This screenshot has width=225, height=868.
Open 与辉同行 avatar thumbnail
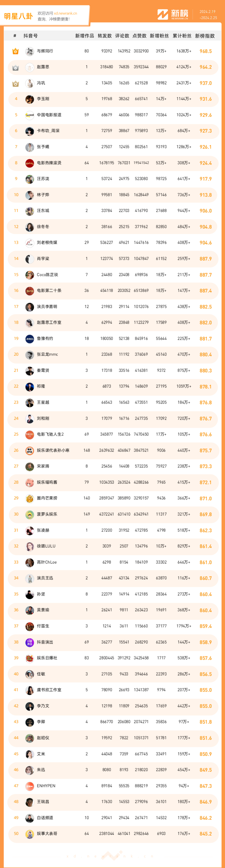coord(30,51)
